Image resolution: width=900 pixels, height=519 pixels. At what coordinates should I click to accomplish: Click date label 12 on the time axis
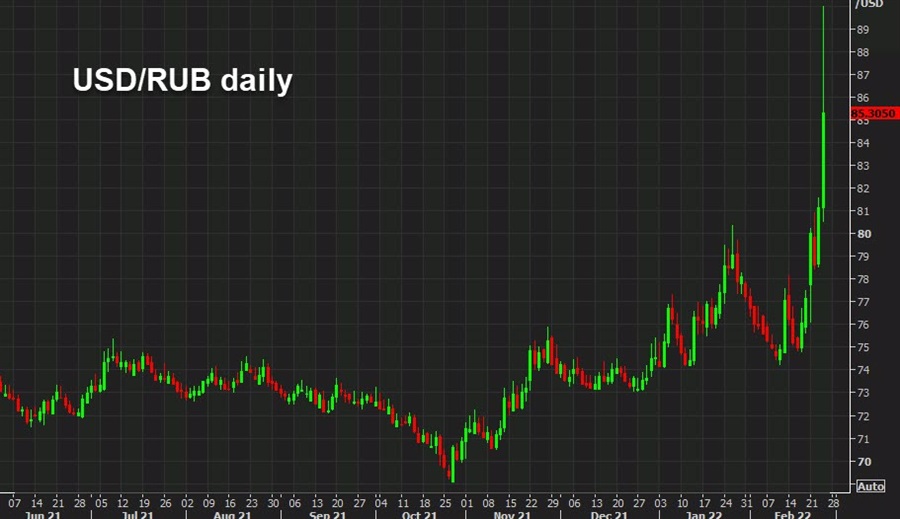[122, 503]
